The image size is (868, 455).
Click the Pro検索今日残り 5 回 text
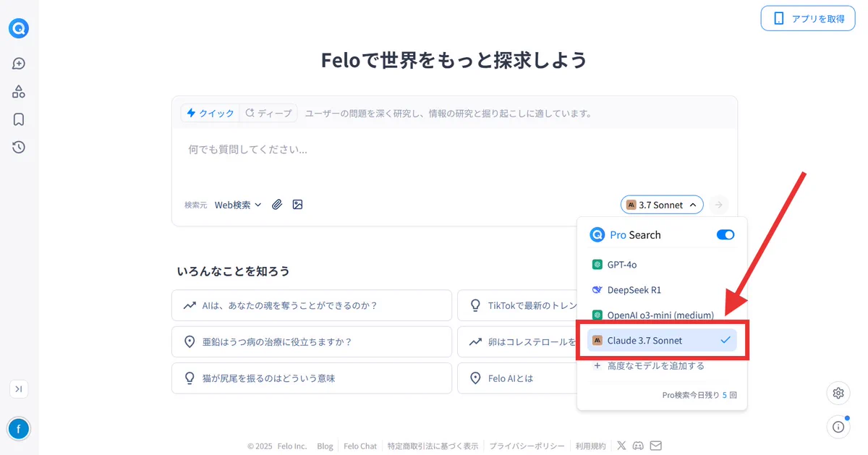coord(699,395)
